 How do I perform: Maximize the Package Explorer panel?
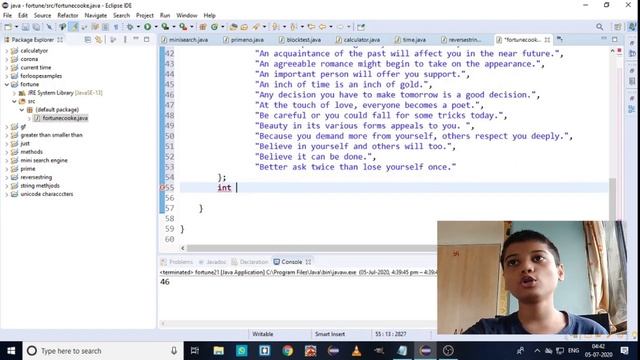(147, 39)
